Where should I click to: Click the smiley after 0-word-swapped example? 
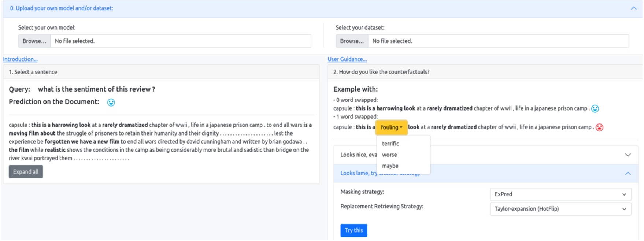(x=595, y=109)
